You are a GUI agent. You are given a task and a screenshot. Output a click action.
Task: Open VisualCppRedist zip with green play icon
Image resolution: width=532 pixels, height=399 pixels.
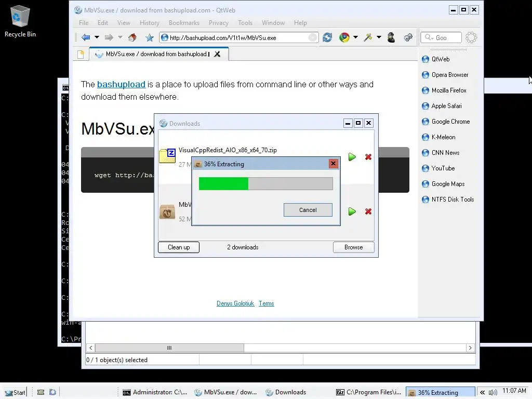point(352,157)
